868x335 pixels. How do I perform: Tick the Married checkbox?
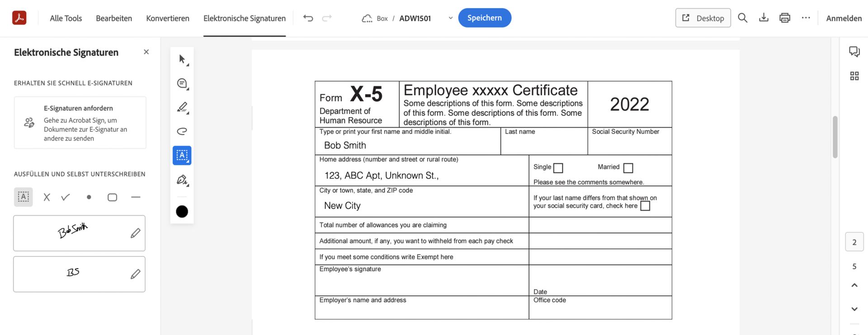point(628,168)
